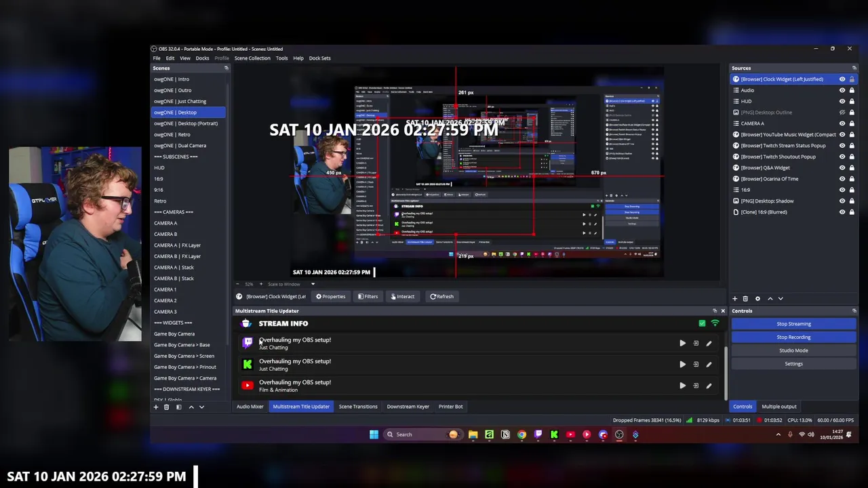The width and height of the screenshot is (868, 488).
Task: Toggle the green checkbox in Stream Info header
Action: click(702, 323)
